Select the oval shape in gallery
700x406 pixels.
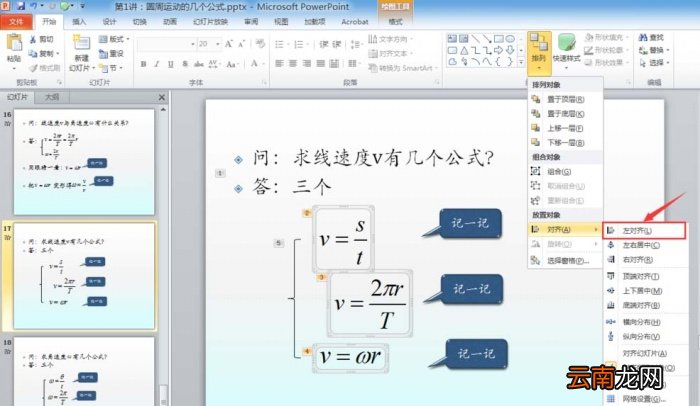pyautogui.click(x=510, y=39)
